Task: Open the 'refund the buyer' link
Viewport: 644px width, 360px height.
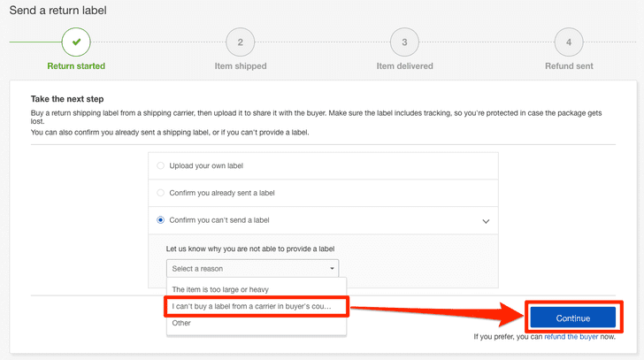Action: click(x=571, y=337)
